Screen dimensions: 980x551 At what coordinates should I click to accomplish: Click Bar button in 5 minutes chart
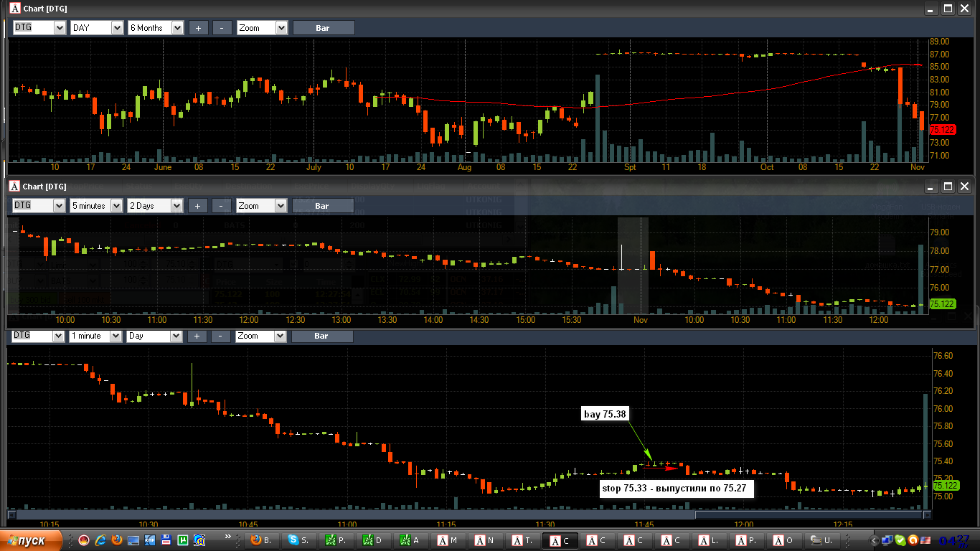(x=323, y=206)
